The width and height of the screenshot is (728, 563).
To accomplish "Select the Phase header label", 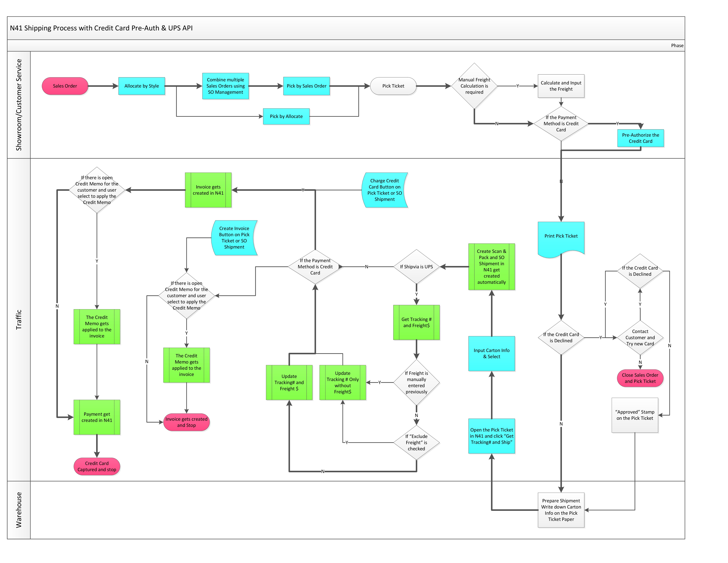I will coord(677,45).
